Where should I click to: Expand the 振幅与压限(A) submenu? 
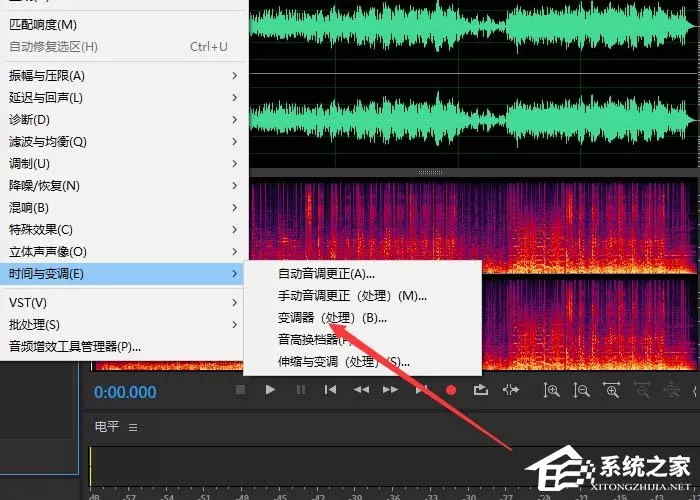tap(124, 76)
